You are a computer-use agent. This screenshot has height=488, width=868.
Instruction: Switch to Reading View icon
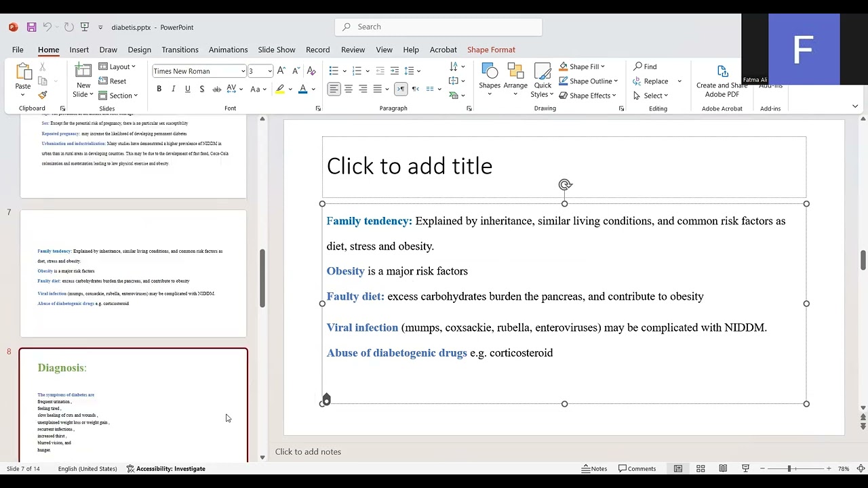pyautogui.click(x=723, y=468)
